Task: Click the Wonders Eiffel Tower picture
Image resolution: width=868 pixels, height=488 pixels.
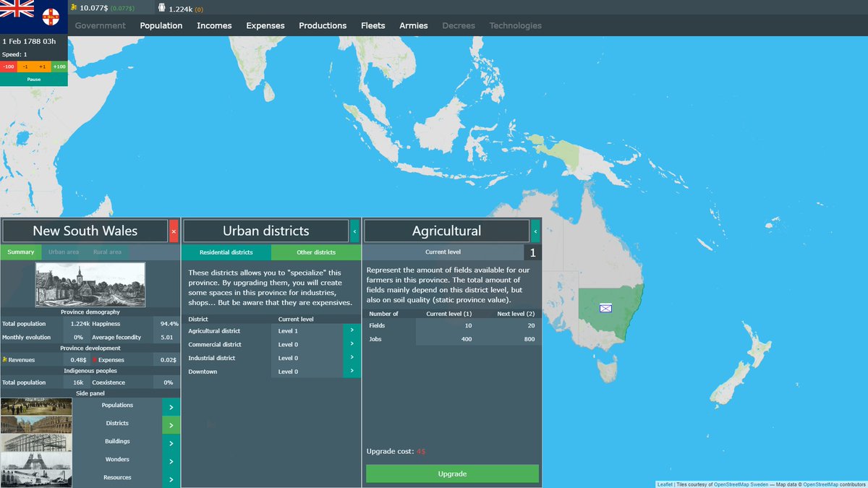Action: click(x=36, y=461)
